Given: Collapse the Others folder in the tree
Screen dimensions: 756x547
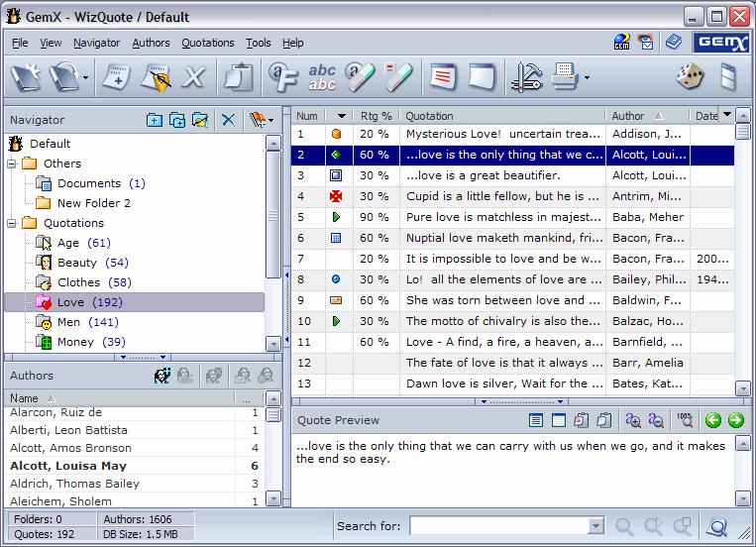Looking at the screenshot, I should coord(12,164).
